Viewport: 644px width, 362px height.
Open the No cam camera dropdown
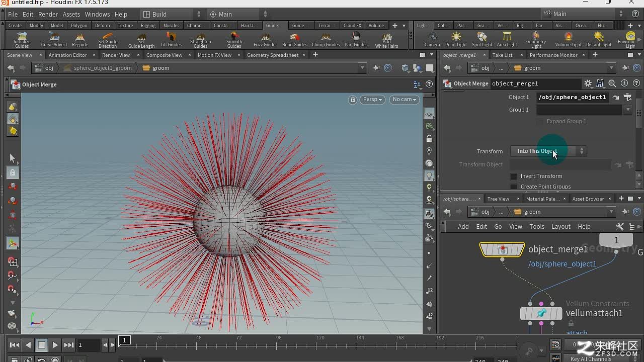[x=405, y=100]
